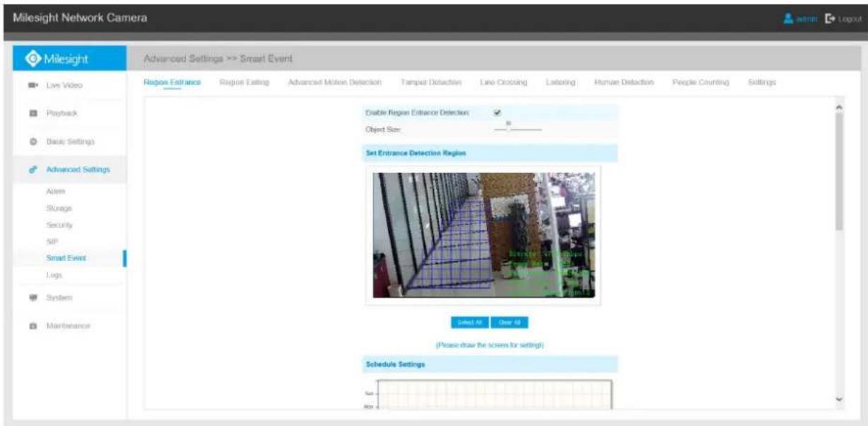Open the Settings tab in Smart Event
Image resolution: width=868 pixels, height=426 pixels.
[762, 83]
